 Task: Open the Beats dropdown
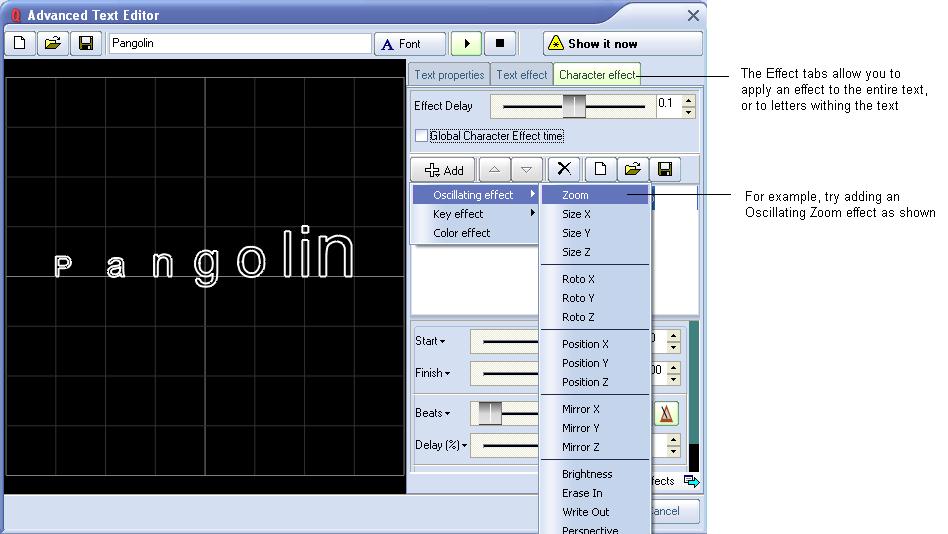point(447,414)
